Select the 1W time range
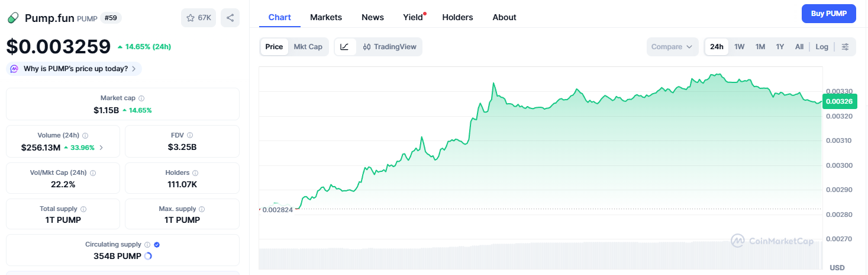This screenshot has width=868, height=275. 739,47
